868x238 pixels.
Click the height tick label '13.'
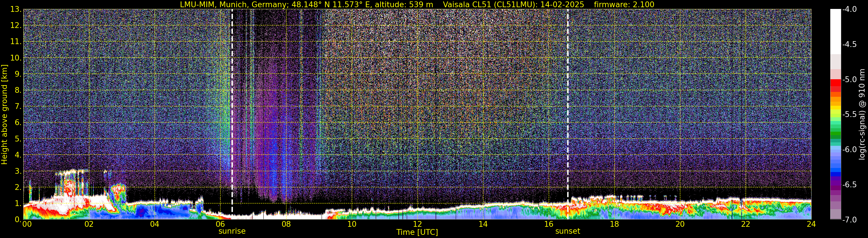[16, 10]
